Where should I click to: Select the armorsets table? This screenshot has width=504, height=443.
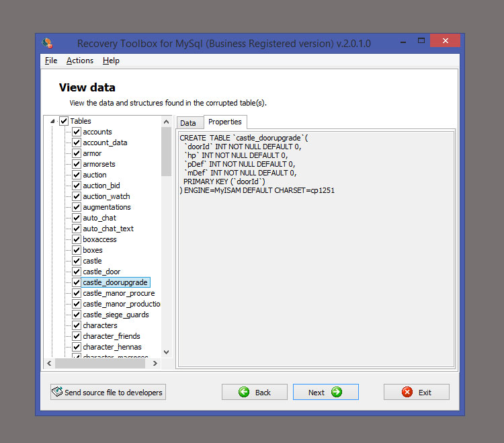(x=99, y=164)
